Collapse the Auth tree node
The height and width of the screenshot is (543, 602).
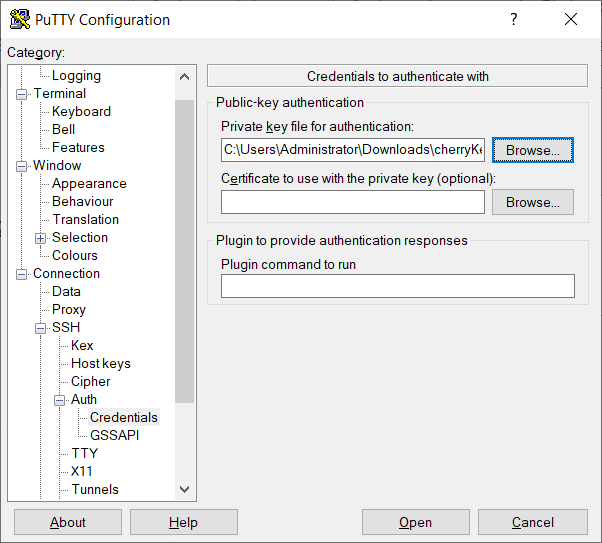(59, 400)
